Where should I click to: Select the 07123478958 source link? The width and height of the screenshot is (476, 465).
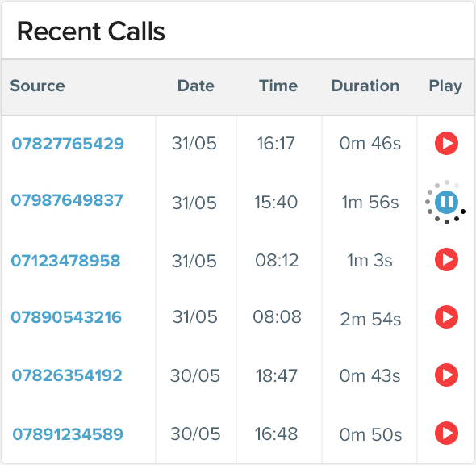tap(65, 261)
